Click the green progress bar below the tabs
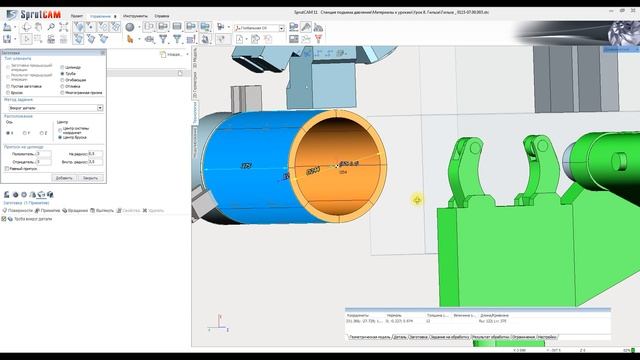This screenshot has width=640, height=360. pyautogui.click(x=509, y=344)
